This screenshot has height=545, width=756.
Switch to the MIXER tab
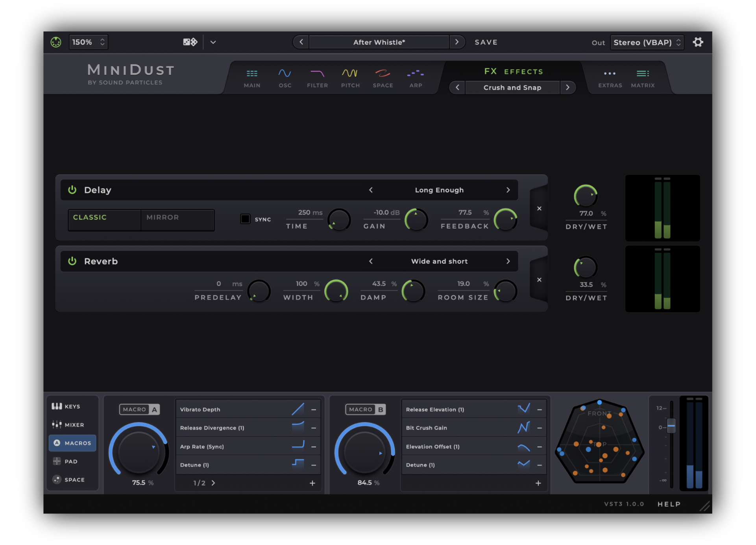[x=69, y=425]
